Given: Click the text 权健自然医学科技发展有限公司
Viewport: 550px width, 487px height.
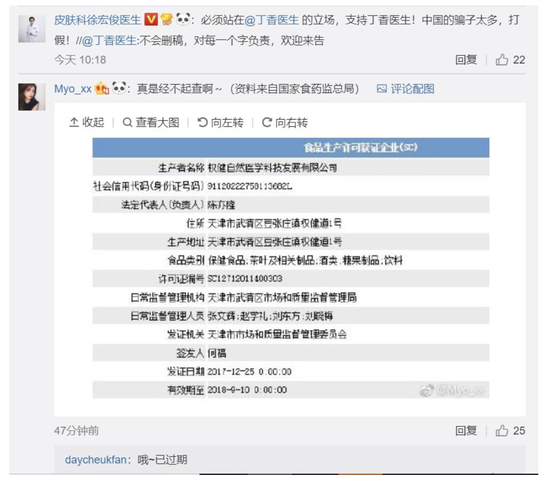Looking at the screenshot, I should [273, 168].
